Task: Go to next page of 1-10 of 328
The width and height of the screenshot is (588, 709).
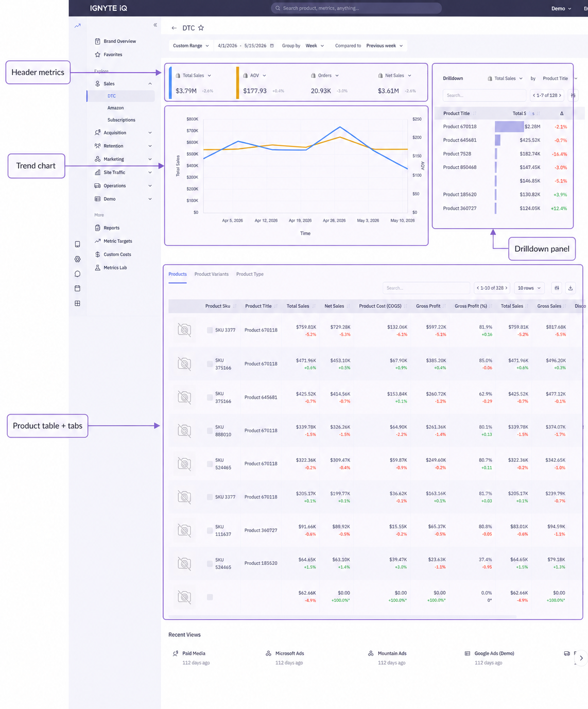Action: coord(506,288)
